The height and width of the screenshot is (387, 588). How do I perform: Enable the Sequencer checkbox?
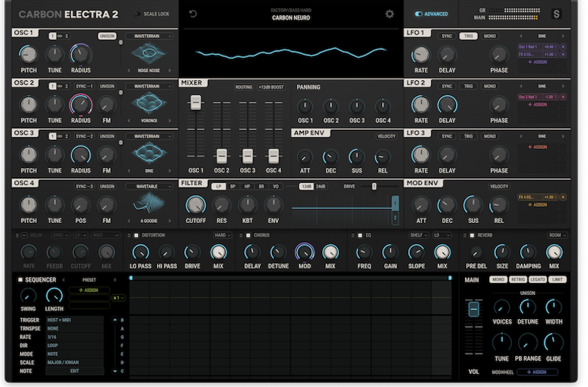coord(20,280)
